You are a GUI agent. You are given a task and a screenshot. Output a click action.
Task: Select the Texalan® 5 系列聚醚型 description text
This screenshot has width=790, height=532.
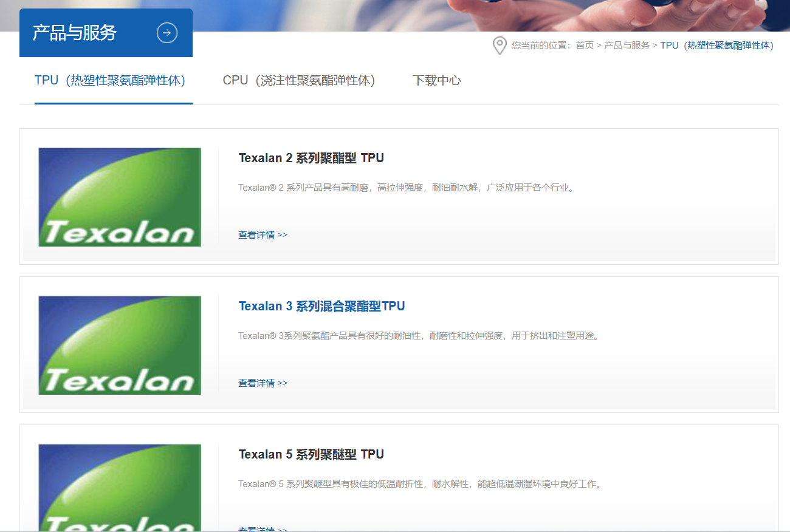click(420, 484)
